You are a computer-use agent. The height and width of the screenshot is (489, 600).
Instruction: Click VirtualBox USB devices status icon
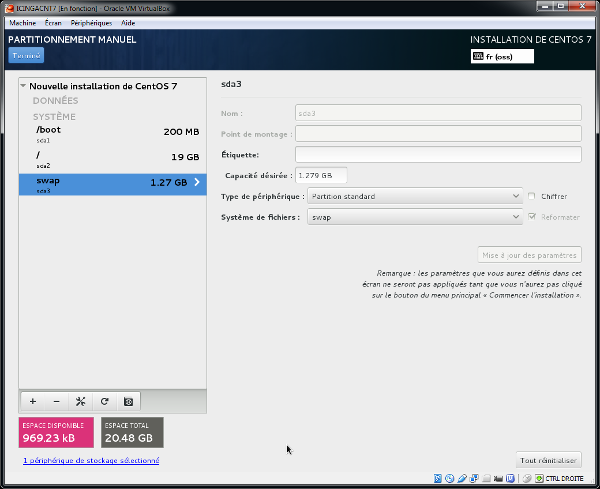[462, 478]
